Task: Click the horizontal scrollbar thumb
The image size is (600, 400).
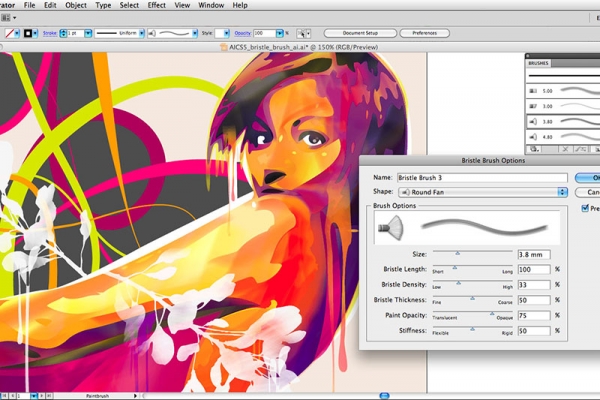Action: pos(384,395)
